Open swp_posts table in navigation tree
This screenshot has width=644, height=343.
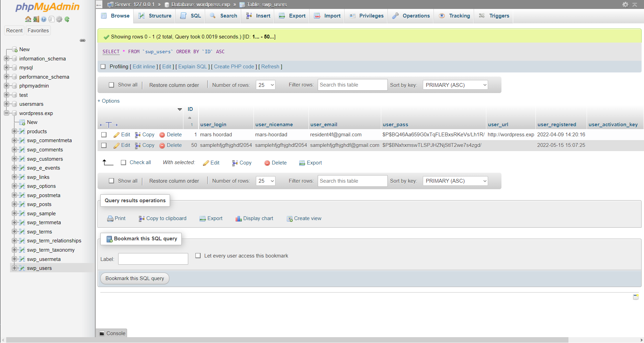[x=39, y=204]
